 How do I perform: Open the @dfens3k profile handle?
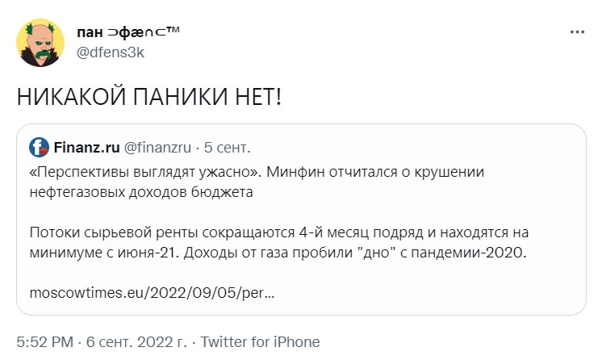tap(115, 52)
